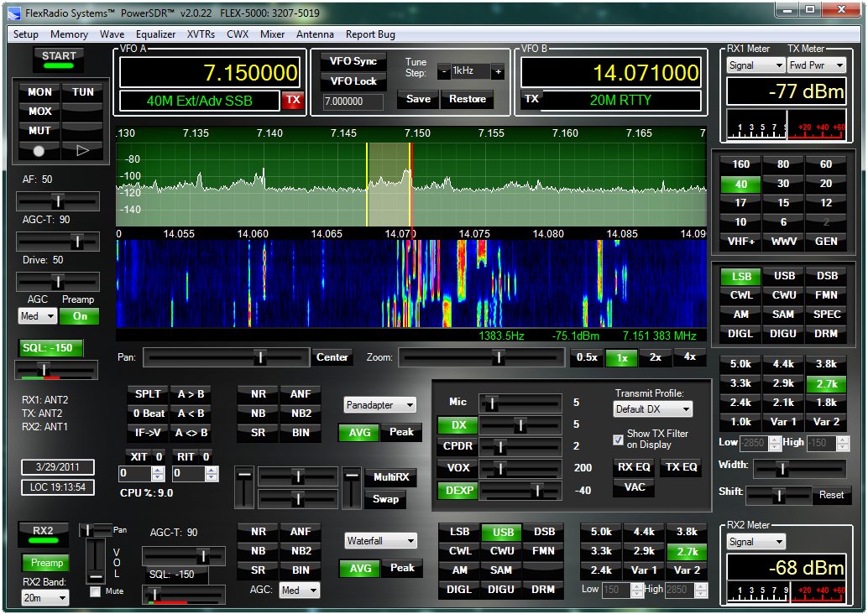Increment the XIT value spinner
This screenshot has width=868, height=614.
[158, 471]
